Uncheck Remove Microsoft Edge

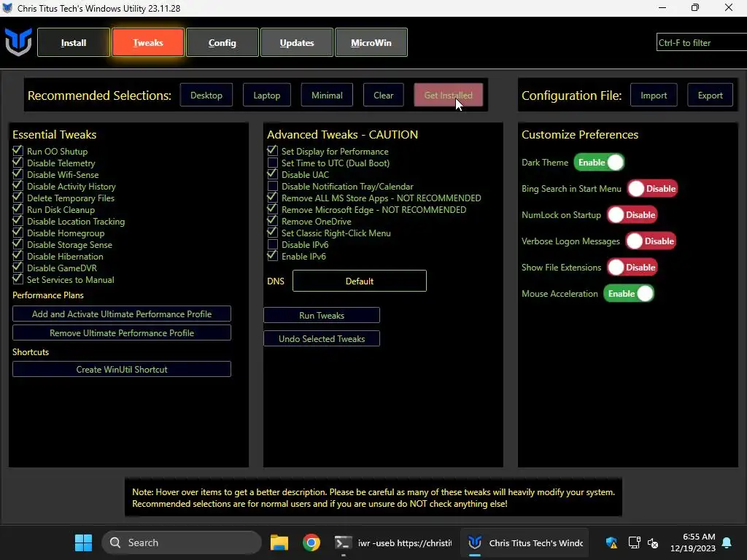coord(272,209)
